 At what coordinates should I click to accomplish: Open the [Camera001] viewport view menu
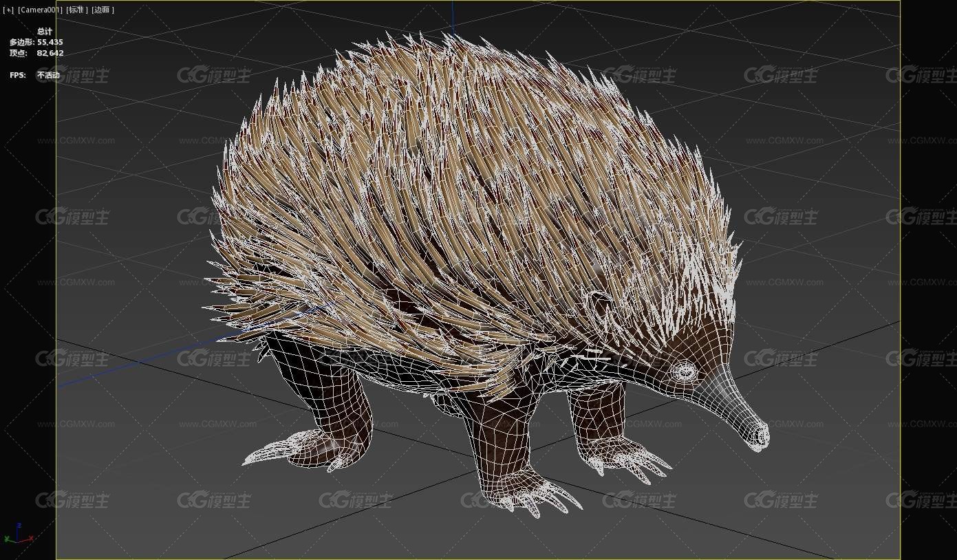(40, 10)
